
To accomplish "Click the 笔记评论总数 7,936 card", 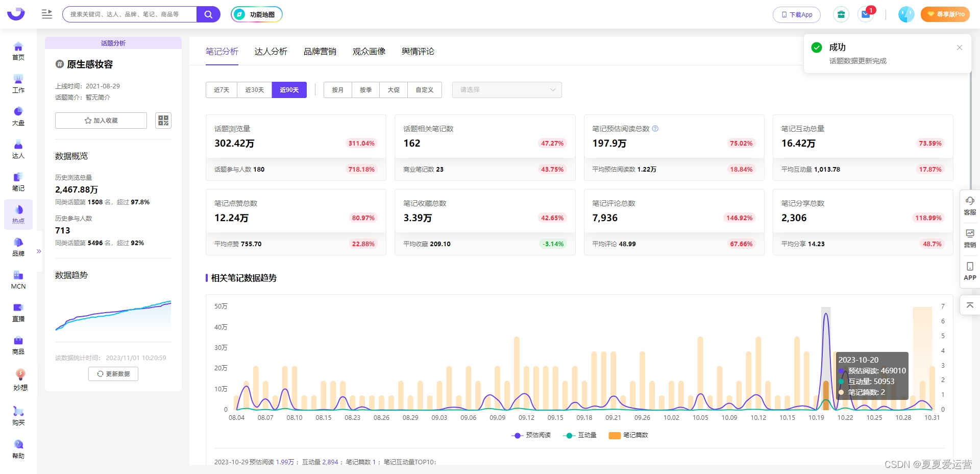I will tap(674, 222).
